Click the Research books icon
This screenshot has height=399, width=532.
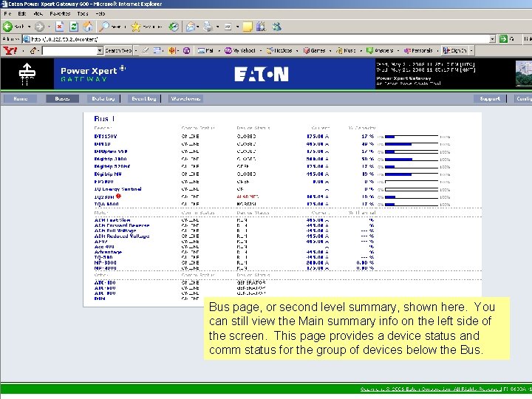point(261,27)
